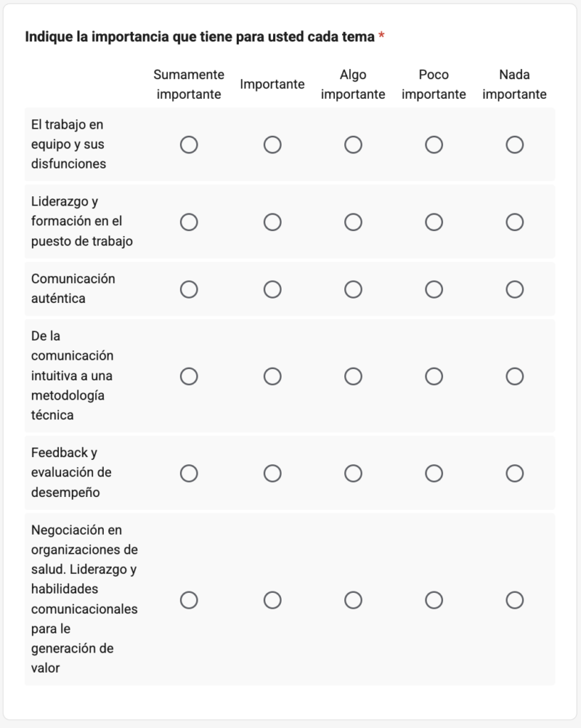581x728 pixels.
Task: Mark Algo importante for Negociación en organizaciones
Action: point(353,600)
